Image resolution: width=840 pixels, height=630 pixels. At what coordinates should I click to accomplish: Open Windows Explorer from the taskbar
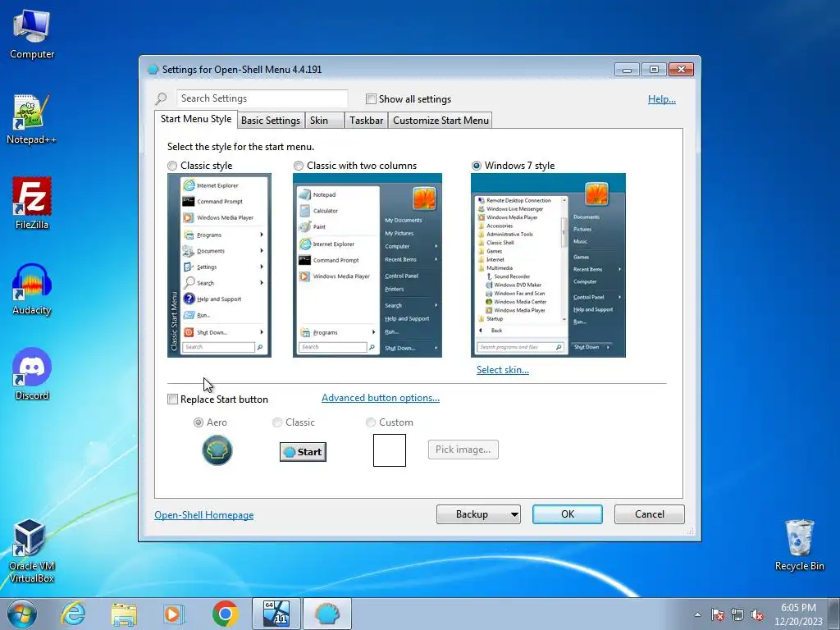(124, 614)
